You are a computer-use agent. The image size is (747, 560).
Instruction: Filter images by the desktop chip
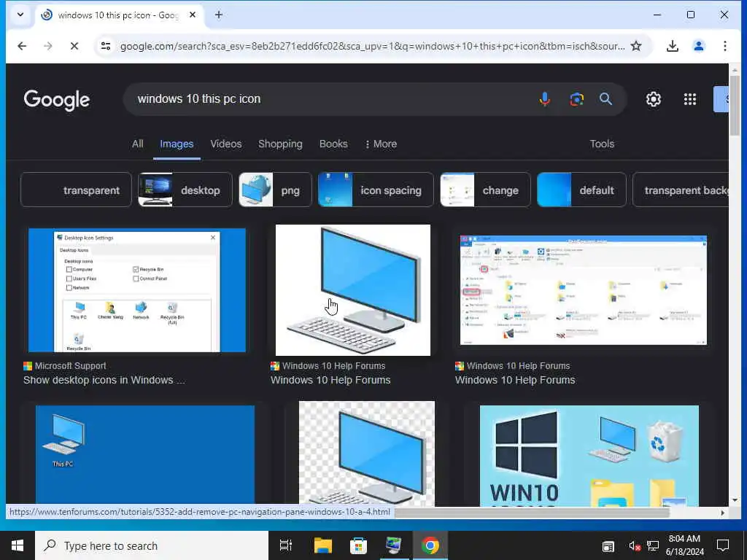(185, 190)
